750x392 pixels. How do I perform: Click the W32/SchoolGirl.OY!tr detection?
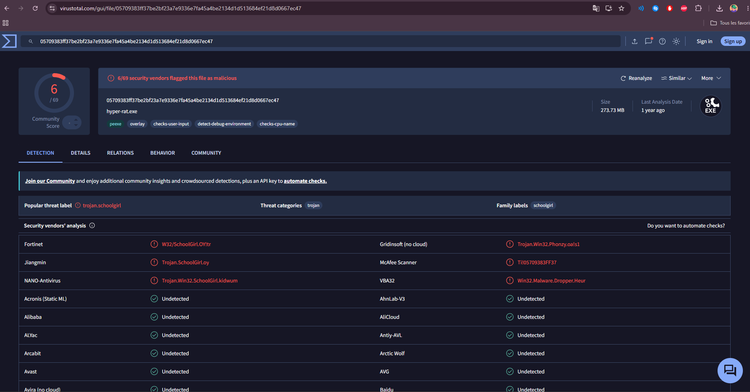click(186, 244)
